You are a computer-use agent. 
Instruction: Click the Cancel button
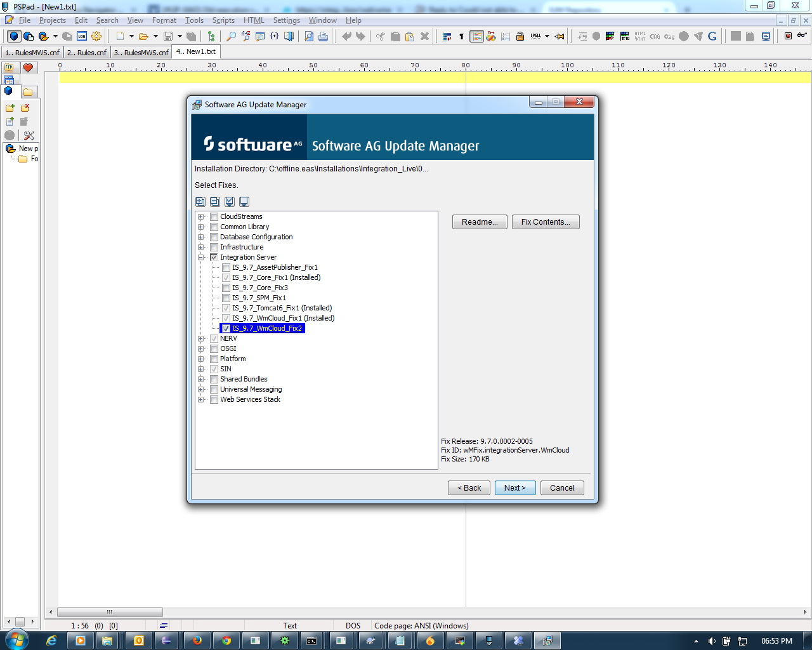point(562,488)
